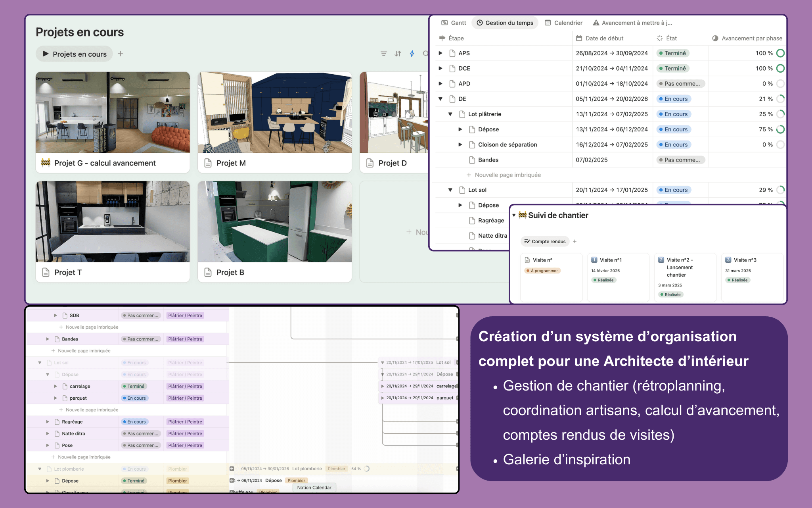Expand the APD row disclosure triangle
This screenshot has height=508, width=812.
(x=440, y=83)
